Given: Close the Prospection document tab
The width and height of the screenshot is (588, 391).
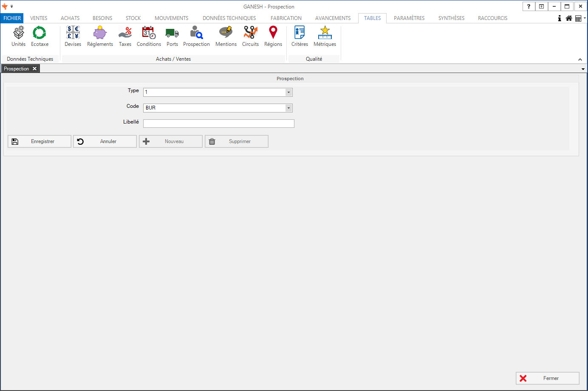Looking at the screenshot, I should click(35, 69).
